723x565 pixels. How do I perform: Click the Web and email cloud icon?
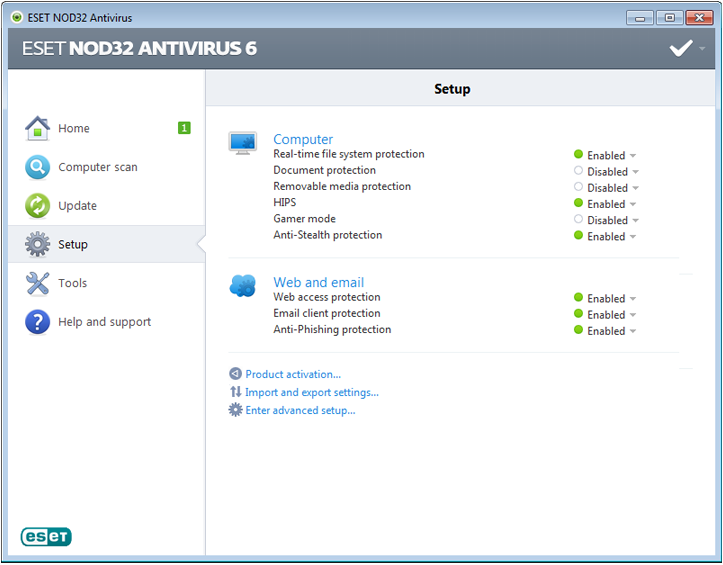[x=243, y=286]
